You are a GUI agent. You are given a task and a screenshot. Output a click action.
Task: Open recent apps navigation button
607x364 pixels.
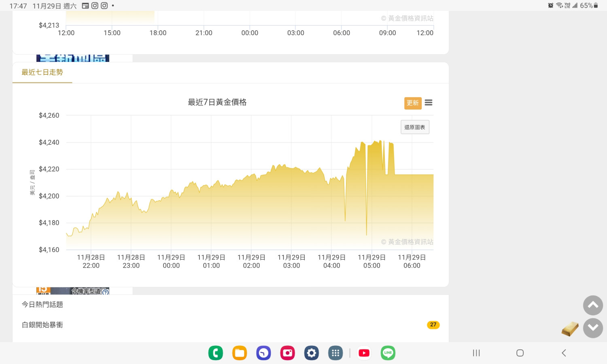(x=476, y=353)
